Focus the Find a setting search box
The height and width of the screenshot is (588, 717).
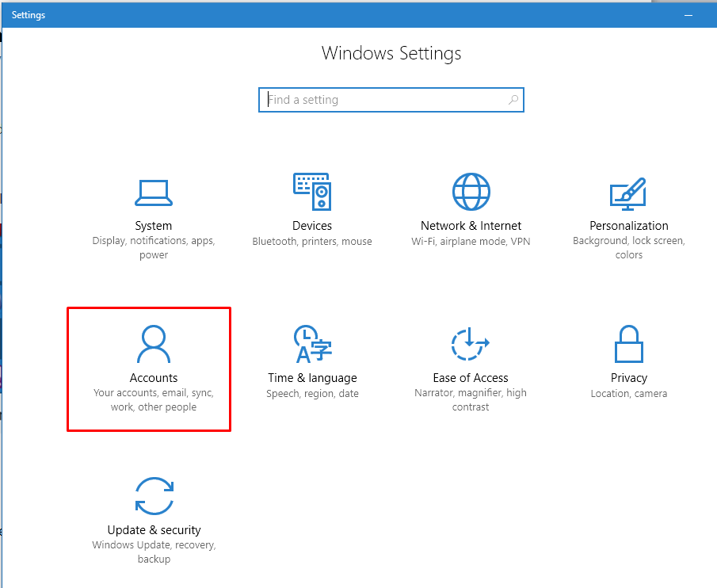(391, 100)
